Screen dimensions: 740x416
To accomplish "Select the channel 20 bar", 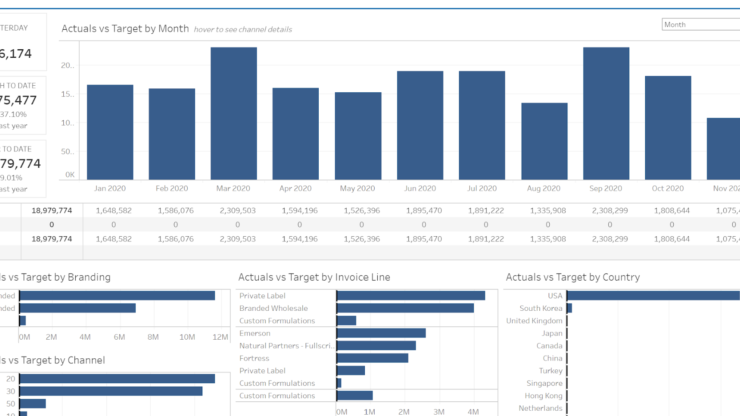I will pyautogui.click(x=117, y=378).
